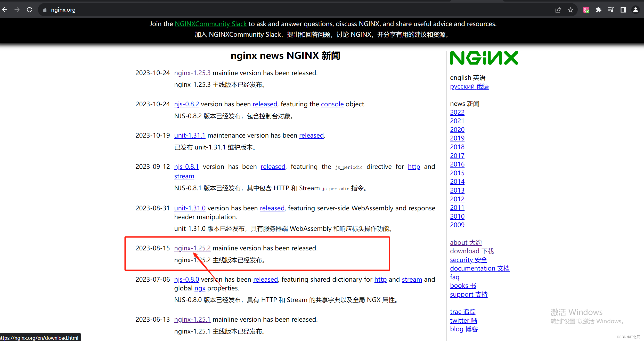Open the nginx-1.25.1 release link
This screenshot has height=341, width=644.
pos(192,319)
